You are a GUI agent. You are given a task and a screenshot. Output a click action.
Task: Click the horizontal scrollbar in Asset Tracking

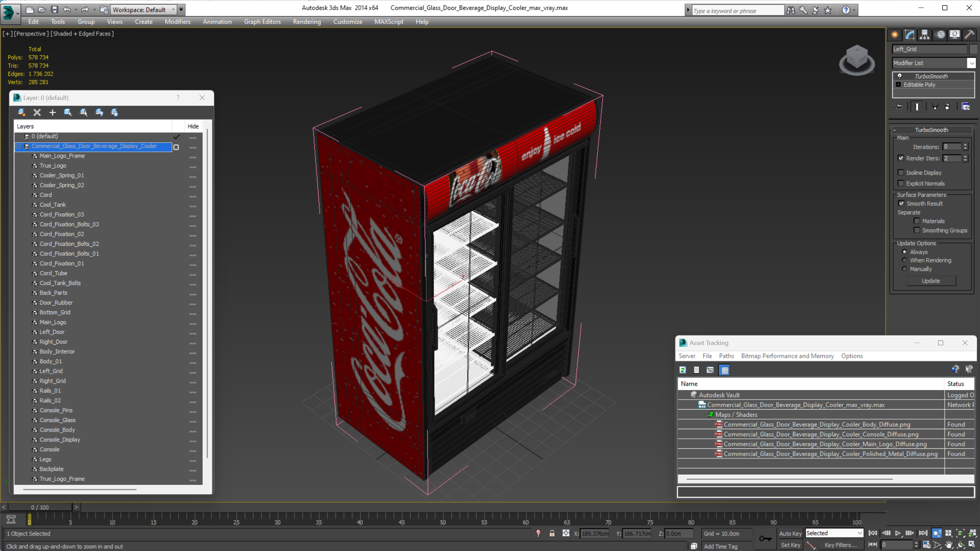(789, 479)
